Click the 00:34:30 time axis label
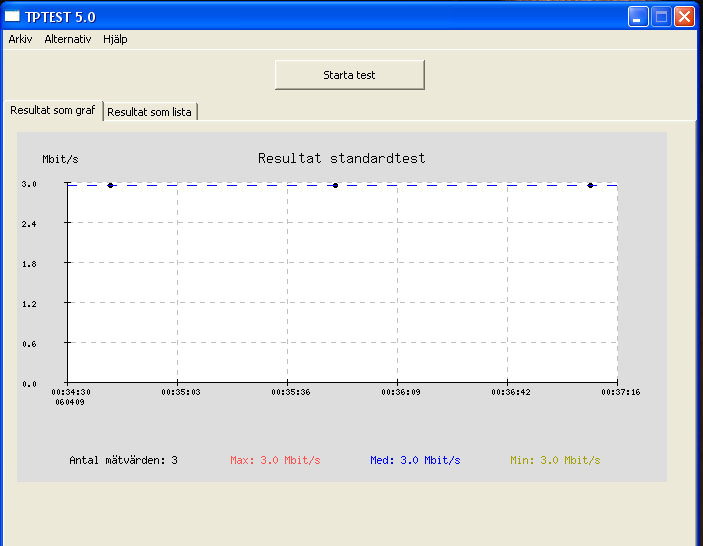The height and width of the screenshot is (546, 703). [x=71, y=392]
